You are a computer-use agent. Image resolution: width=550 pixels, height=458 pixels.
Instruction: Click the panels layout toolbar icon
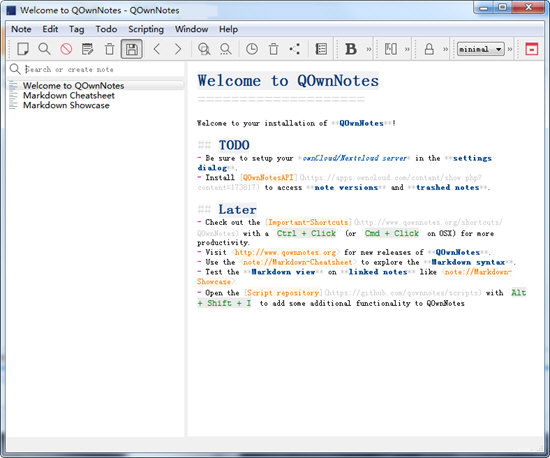pyautogui.click(x=390, y=49)
